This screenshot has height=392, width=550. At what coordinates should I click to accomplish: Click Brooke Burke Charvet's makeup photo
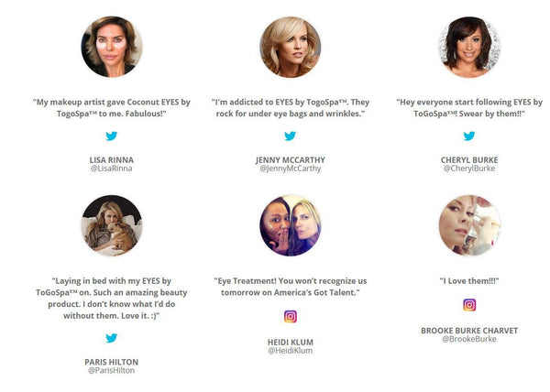469,225
